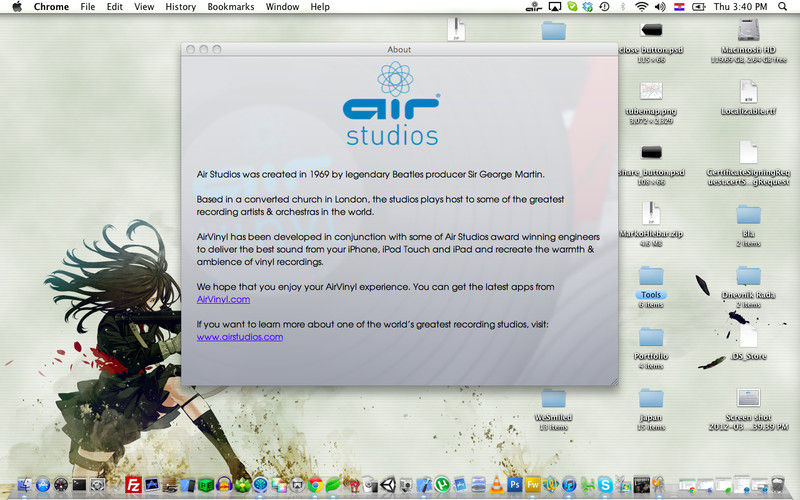Viewport: 800px width, 500px height.
Task: Open the Window menu
Action: tap(282, 7)
